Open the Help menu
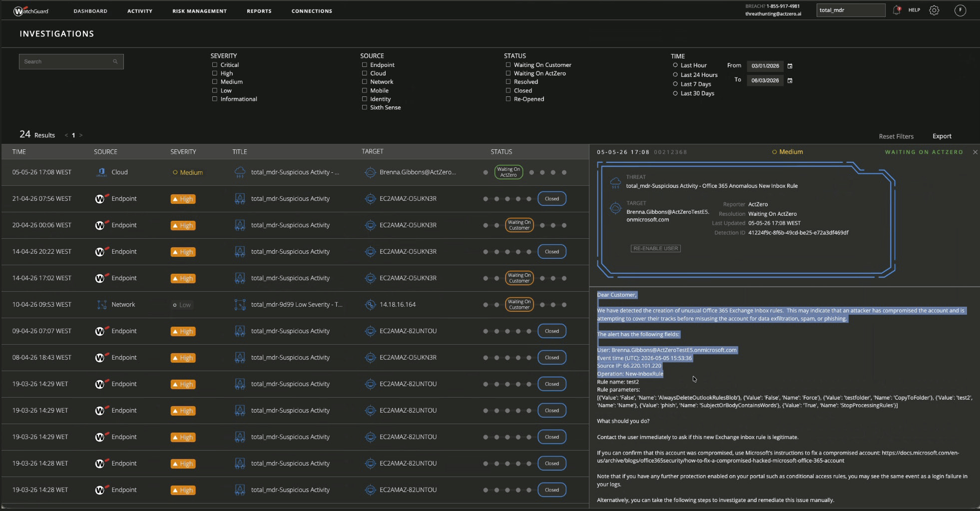 [914, 10]
